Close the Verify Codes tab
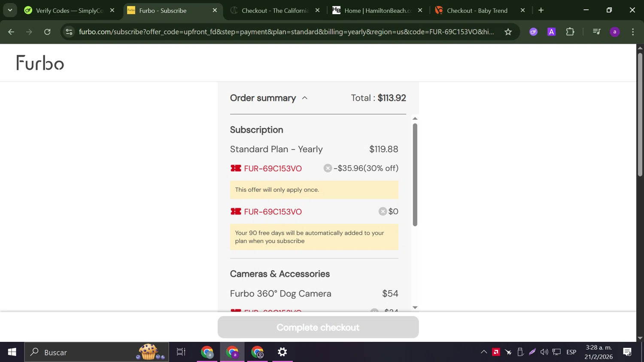This screenshot has height=362, width=644. [x=112, y=10]
